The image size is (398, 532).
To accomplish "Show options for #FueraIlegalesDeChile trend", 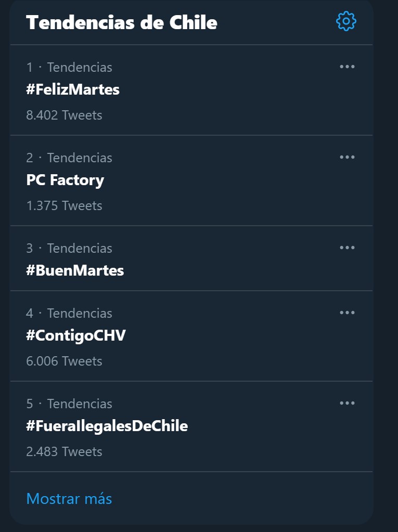I will click(x=347, y=403).
